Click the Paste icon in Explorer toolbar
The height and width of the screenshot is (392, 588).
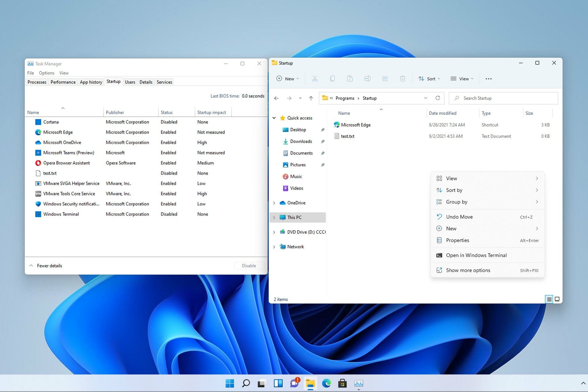(x=350, y=79)
